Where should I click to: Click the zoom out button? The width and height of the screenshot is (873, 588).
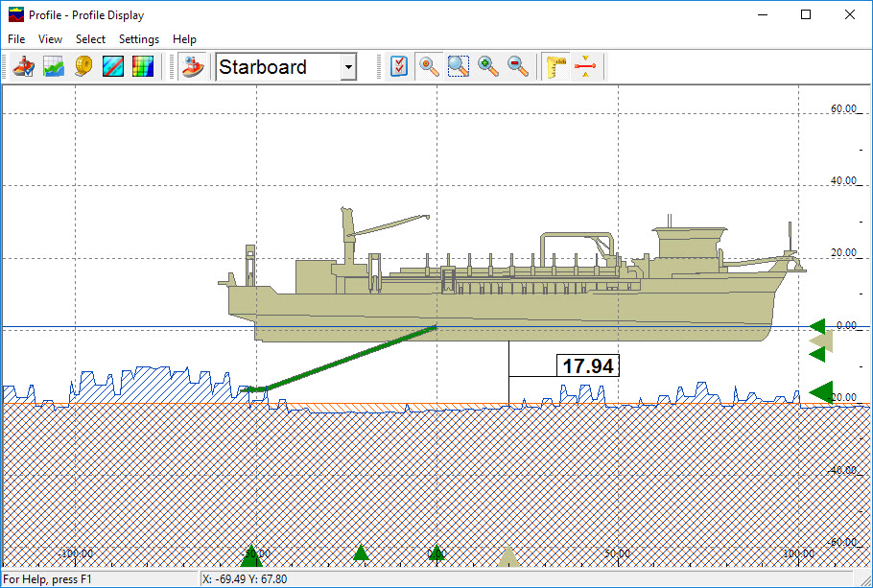pyautogui.click(x=518, y=67)
